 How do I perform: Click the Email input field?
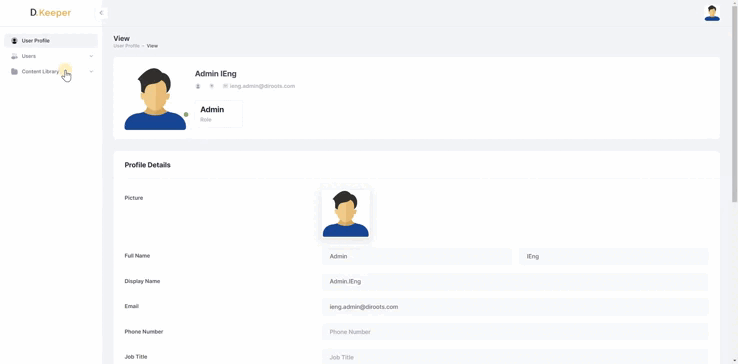click(515, 307)
